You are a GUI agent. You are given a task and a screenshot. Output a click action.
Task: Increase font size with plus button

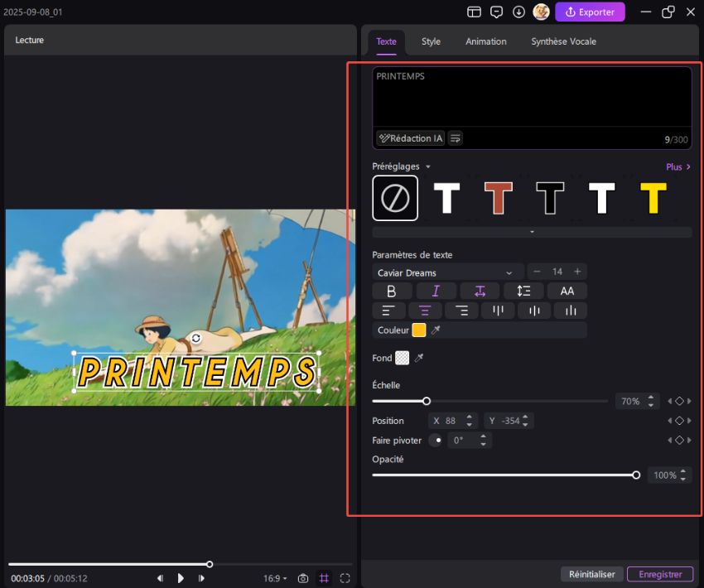tap(577, 272)
